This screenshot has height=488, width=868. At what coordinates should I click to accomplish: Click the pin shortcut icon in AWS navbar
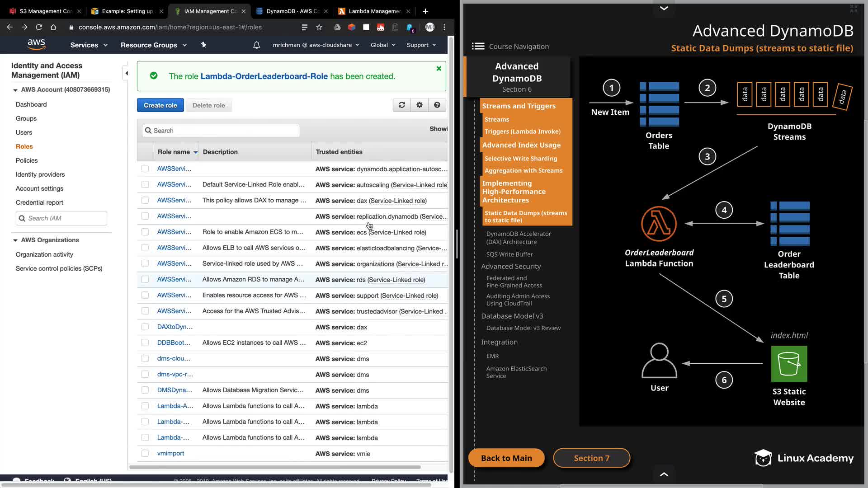[203, 45]
